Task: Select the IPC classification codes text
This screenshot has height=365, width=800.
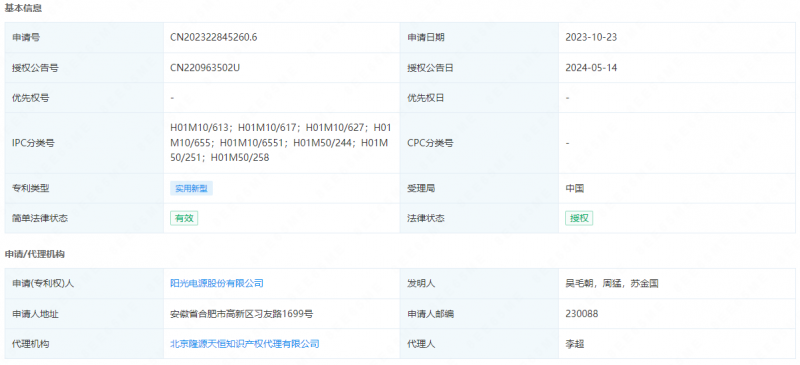Action: click(280, 143)
